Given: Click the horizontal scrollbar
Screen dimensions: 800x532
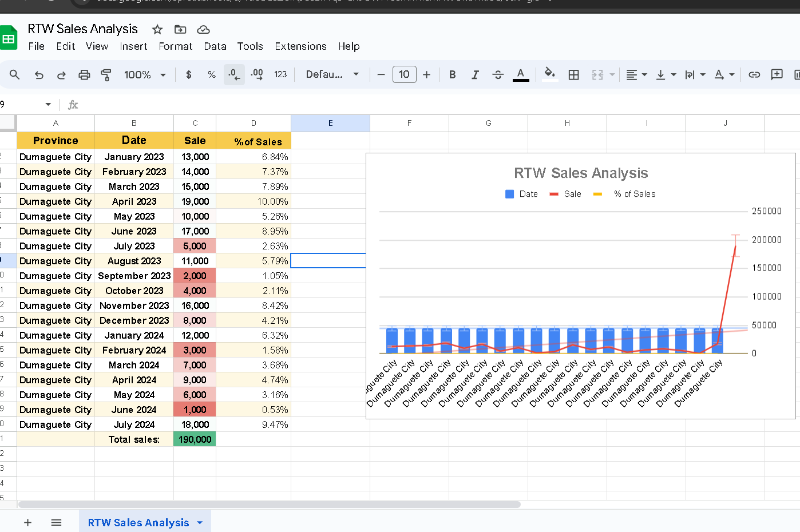Looking at the screenshot, I should (269, 505).
